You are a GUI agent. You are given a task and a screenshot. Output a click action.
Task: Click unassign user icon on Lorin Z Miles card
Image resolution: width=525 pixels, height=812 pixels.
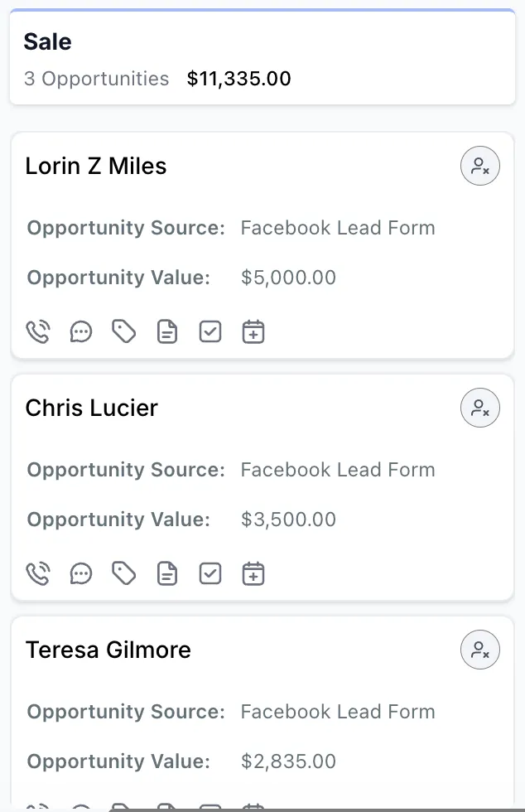480,166
